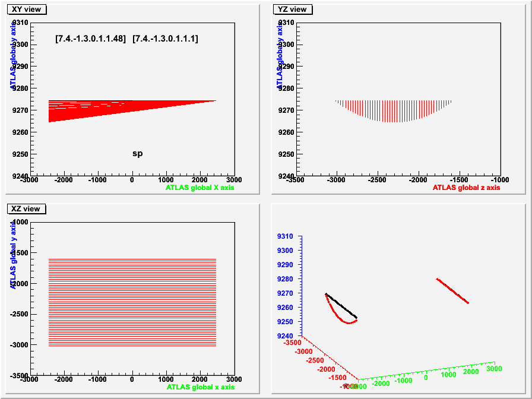Click the [7.4.-1.3.0.1.1.1] identifier text

[x=165, y=39]
